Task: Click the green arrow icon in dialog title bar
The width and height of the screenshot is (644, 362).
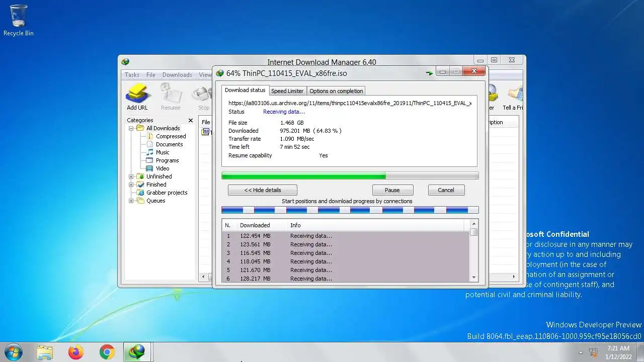Action: [x=429, y=73]
